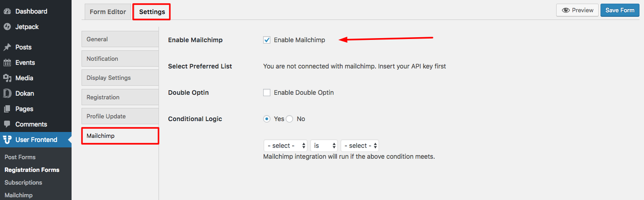Enable the Double Optin checkbox
The height and width of the screenshot is (200, 644).
(x=267, y=93)
